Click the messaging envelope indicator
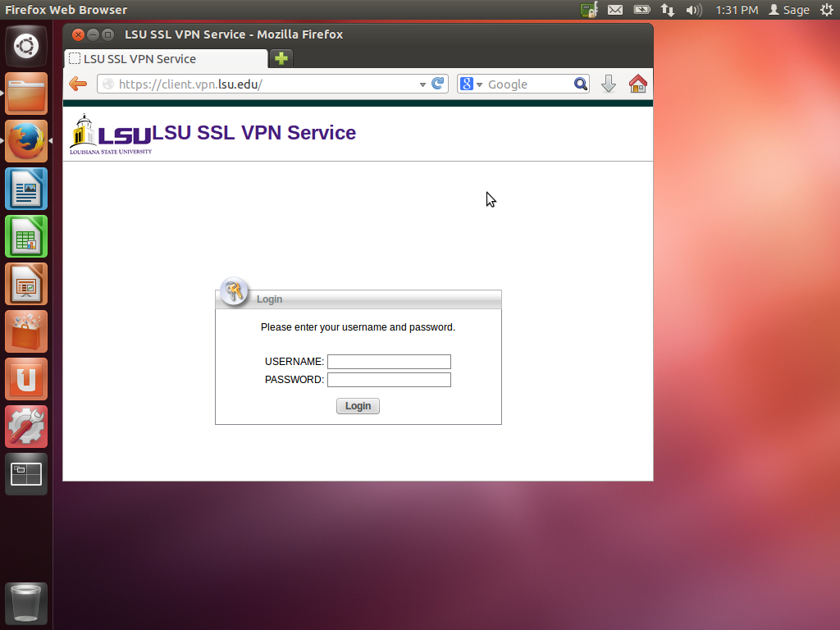 615,10
